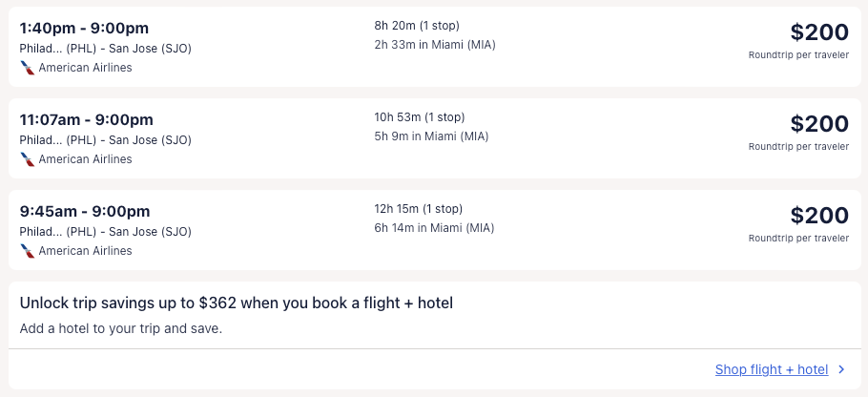Click 5h 9m in Miami layover text
868x397 pixels.
(431, 136)
